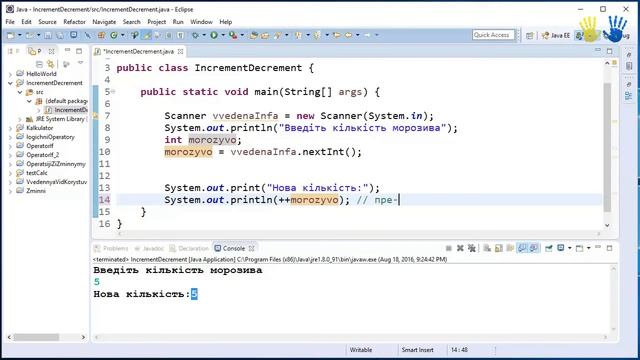Click Package Explorer horizontal scrollbar thumb

pyautogui.click(x=36, y=337)
